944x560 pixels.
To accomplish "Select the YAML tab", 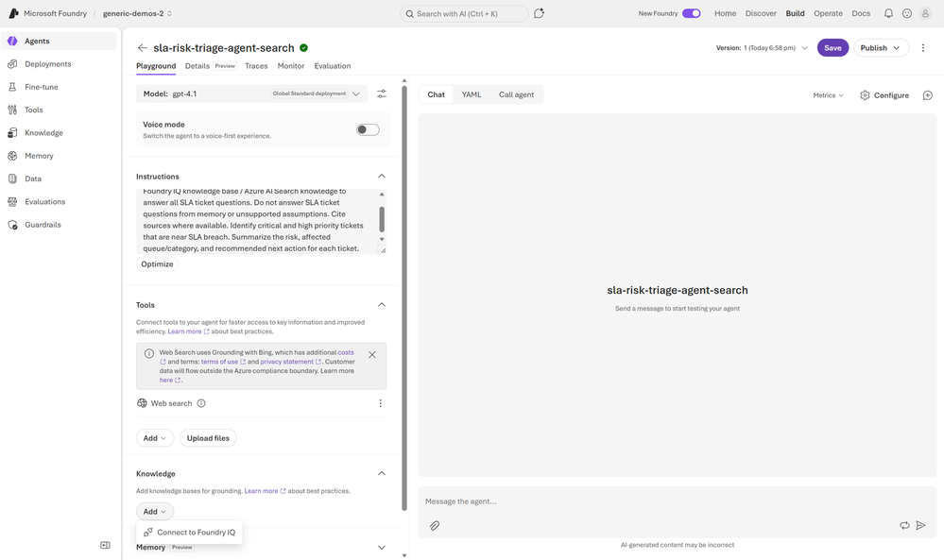I will [x=472, y=94].
